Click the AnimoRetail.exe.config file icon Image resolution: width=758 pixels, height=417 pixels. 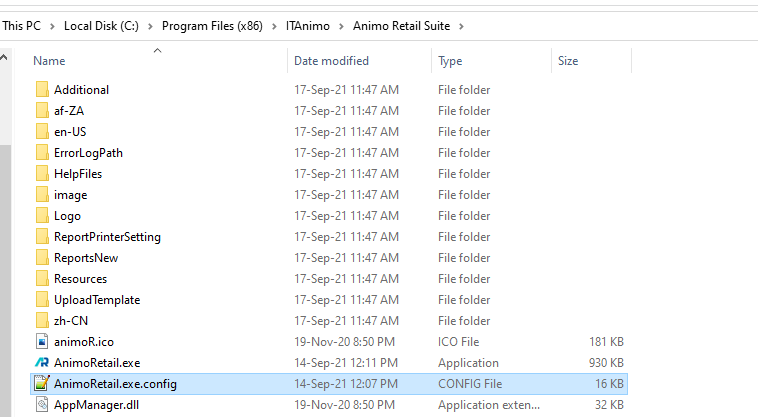42,384
